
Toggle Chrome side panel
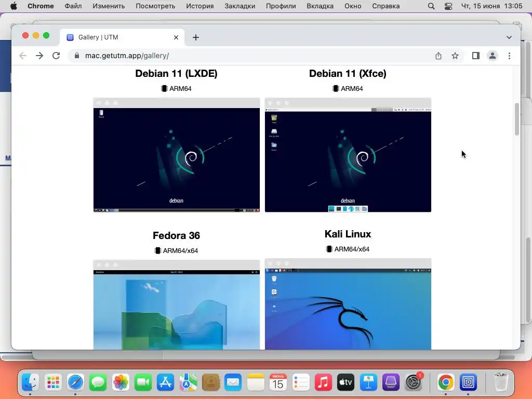476,56
